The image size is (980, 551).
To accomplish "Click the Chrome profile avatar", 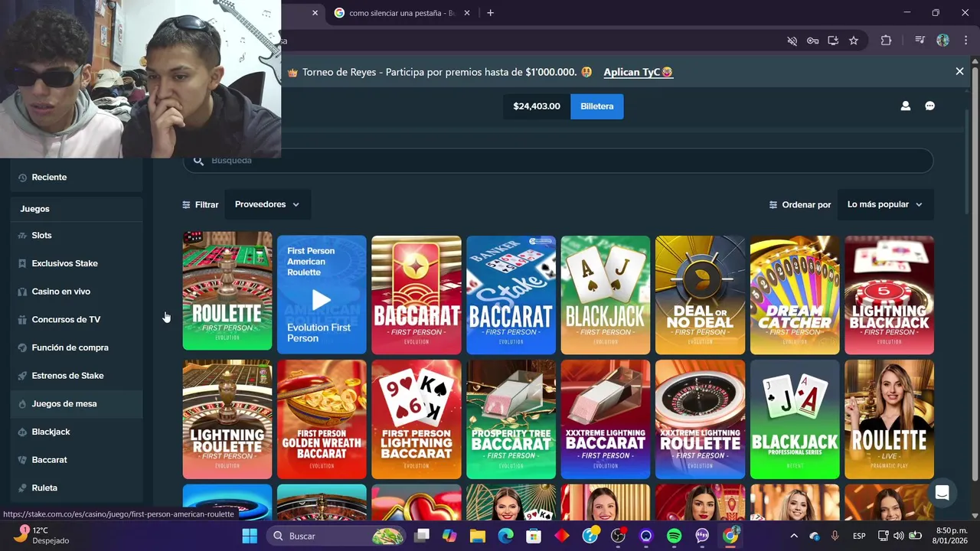I will tap(942, 41).
